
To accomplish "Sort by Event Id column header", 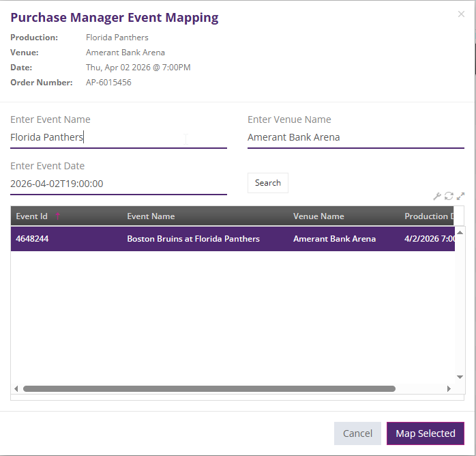I will click(31, 216).
